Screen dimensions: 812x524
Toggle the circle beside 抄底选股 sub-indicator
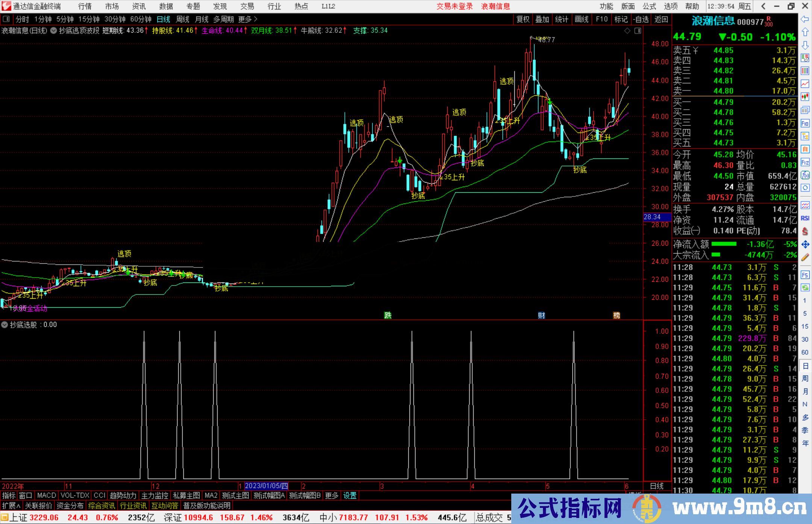click(5, 325)
